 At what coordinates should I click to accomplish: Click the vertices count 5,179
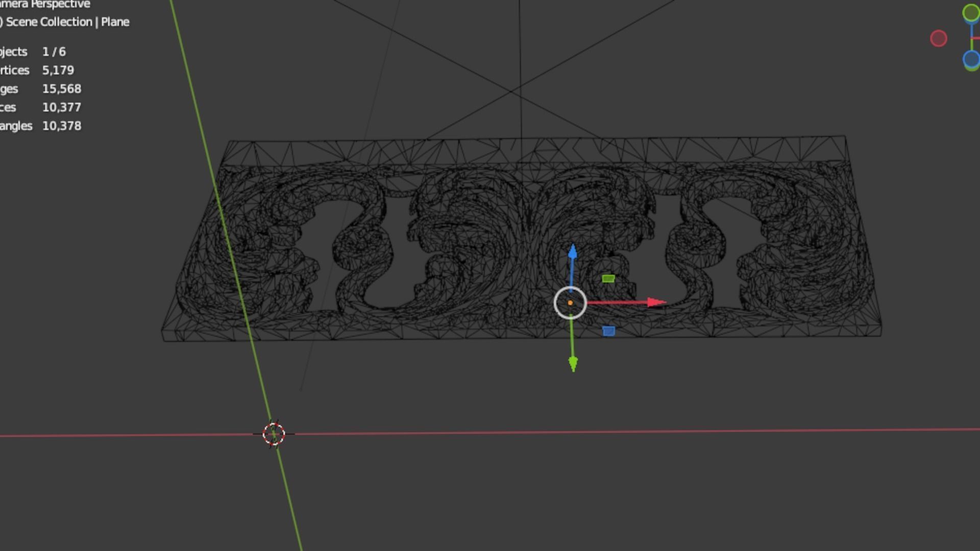click(58, 70)
